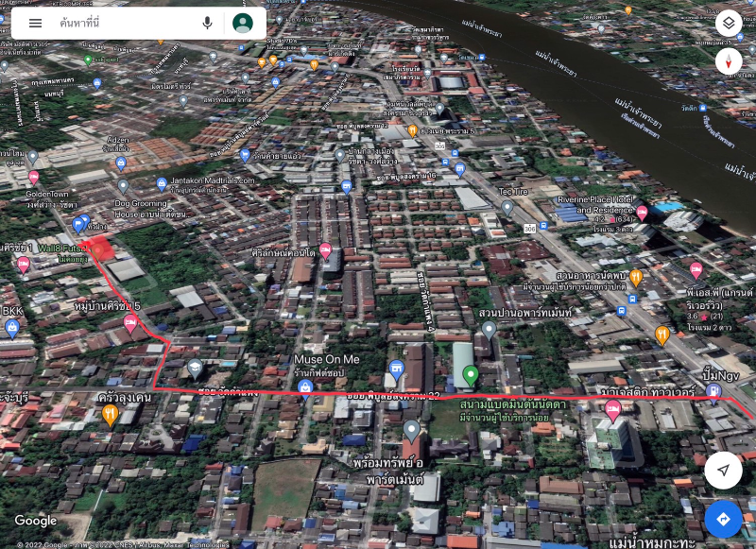This screenshot has width=756, height=549.
Task: Reset map orientation with the compass
Action: pyautogui.click(x=729, y=62)
